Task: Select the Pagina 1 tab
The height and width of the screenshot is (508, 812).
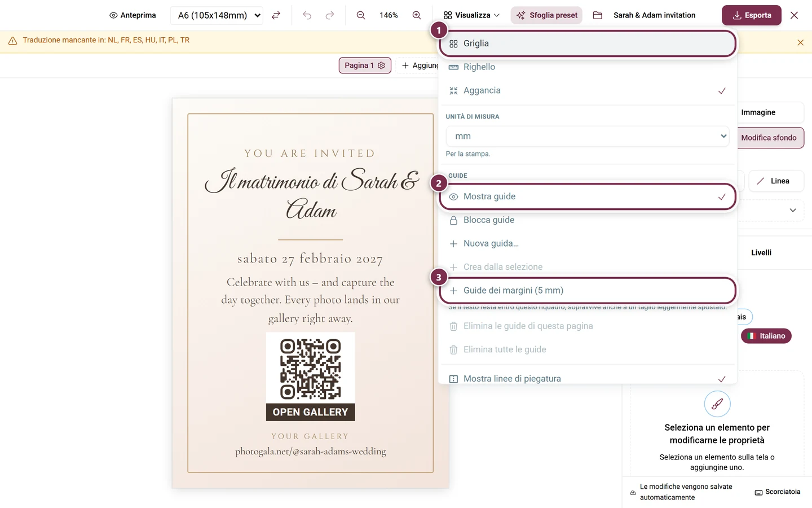Action: pyautogui.click(x=365, y=65)
